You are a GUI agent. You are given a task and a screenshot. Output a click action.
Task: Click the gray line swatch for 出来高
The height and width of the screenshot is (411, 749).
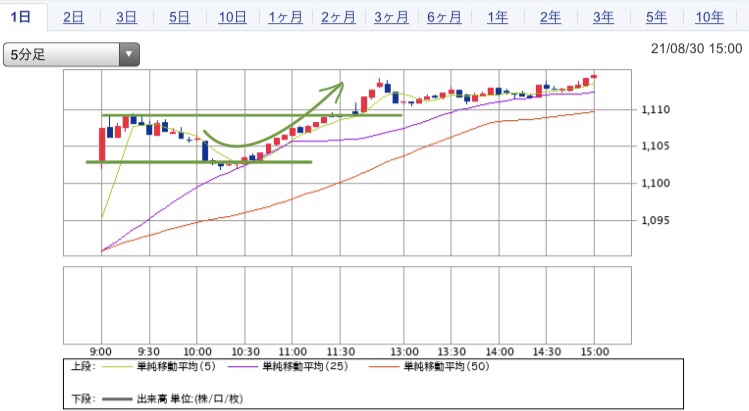tap(117, 399)
